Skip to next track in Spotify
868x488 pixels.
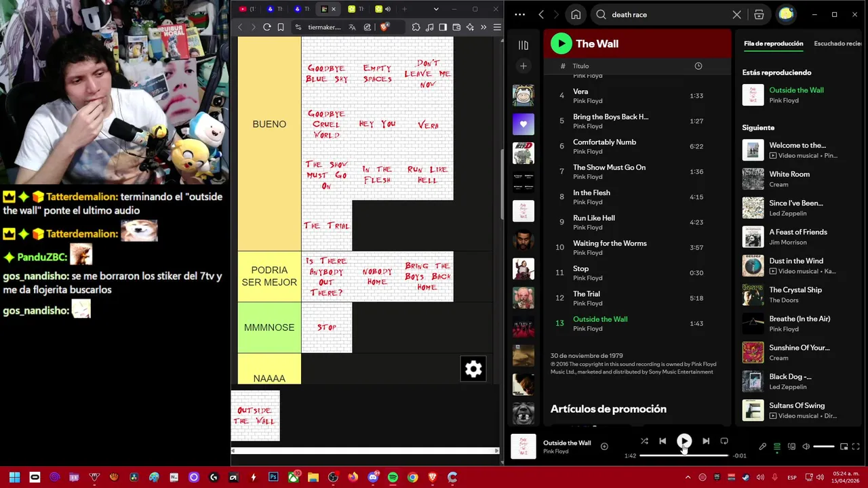705,441
